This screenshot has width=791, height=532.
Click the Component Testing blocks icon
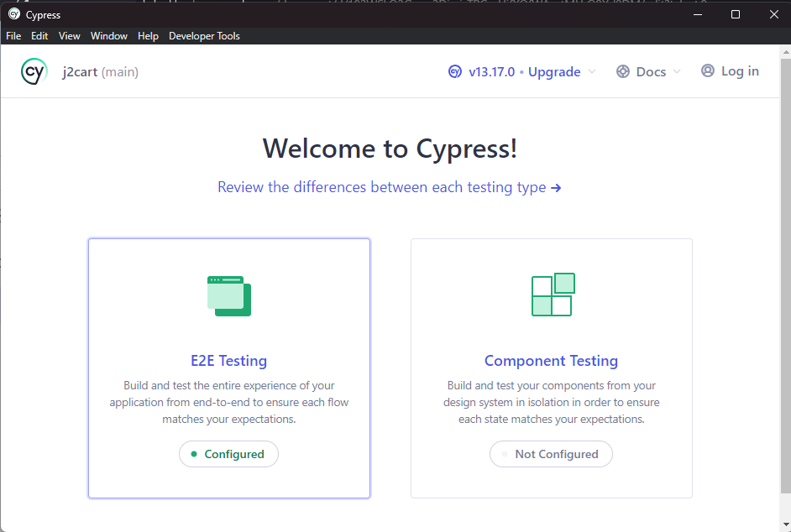[x=553, y=295]
